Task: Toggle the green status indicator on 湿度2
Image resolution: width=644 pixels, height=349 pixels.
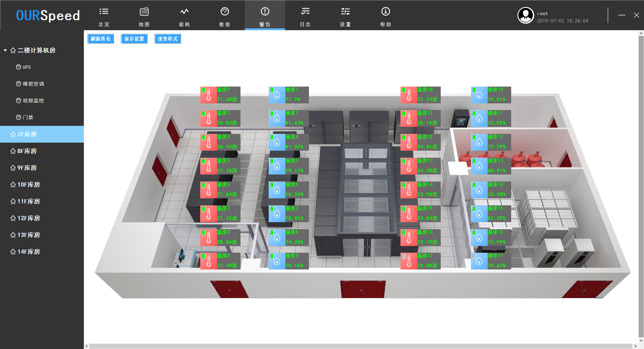Action: [x=272, y=90]
